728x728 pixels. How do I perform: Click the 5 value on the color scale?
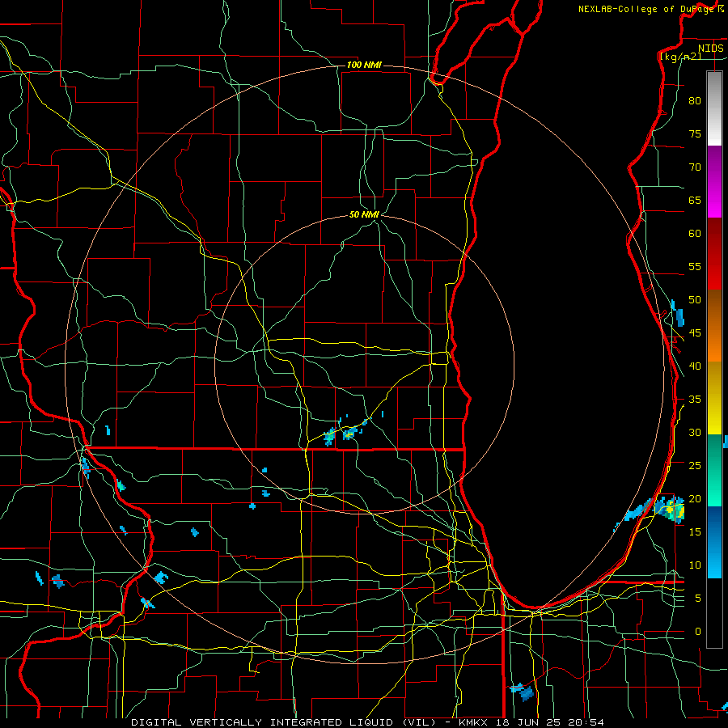[x=698, y=599]
